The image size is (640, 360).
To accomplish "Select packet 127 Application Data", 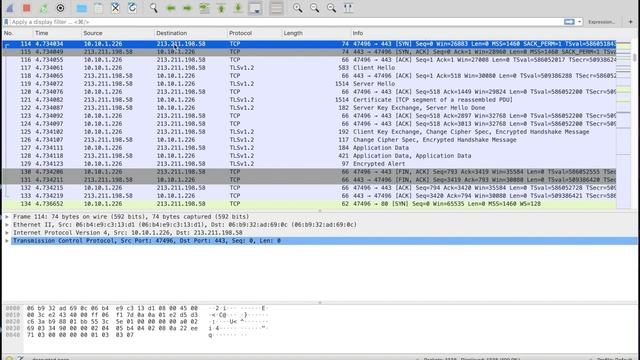I will tap(309, 148).
